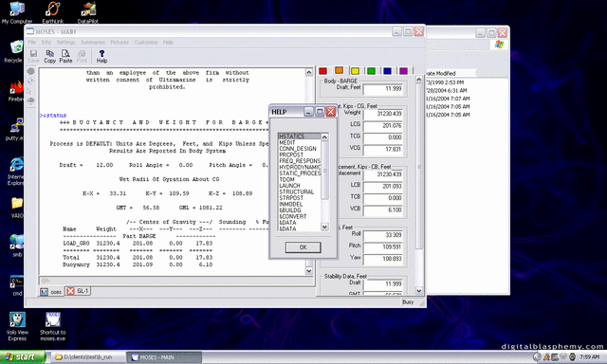
Task: Click the MOSES - MAIN taskbar button
Action: (164, 357)
